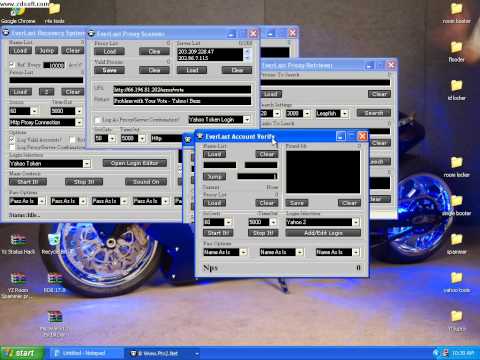Click the EverLast Proxy Scanner title bar icon

point(92,33)
